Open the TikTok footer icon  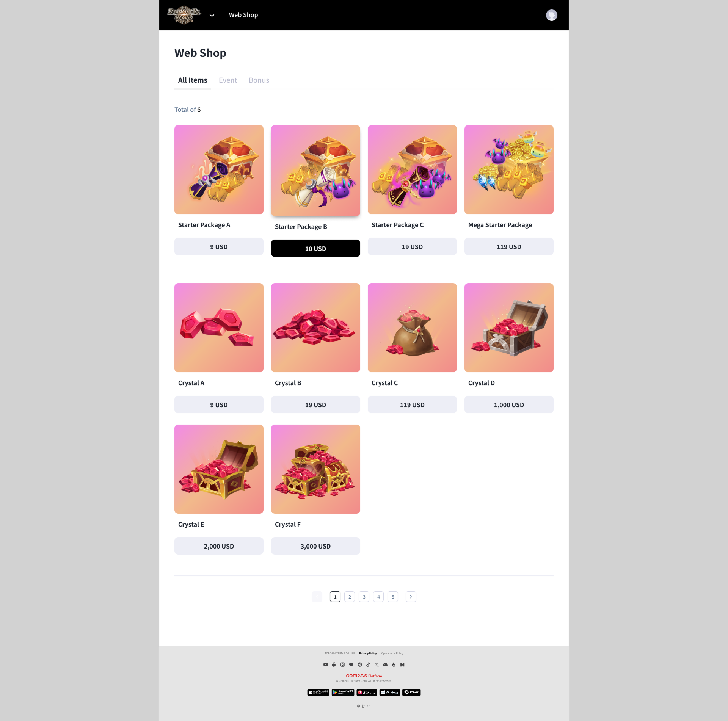coord(368,665)
